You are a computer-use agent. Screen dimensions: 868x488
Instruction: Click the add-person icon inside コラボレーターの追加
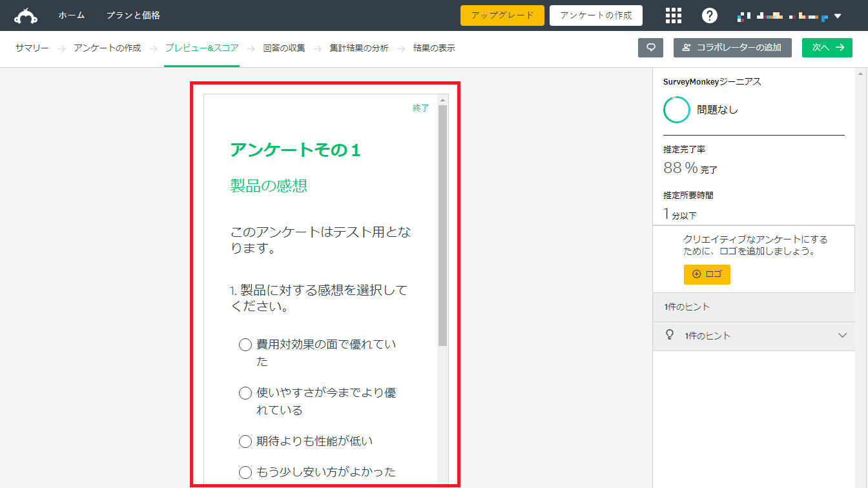[x=685, y=47]
